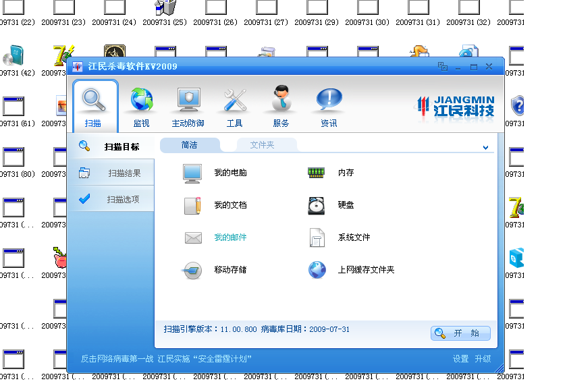Click the JIANGMIN 江民科技 logo
The height and width of the screenshot is (392, 567).
tap(454, 107)
